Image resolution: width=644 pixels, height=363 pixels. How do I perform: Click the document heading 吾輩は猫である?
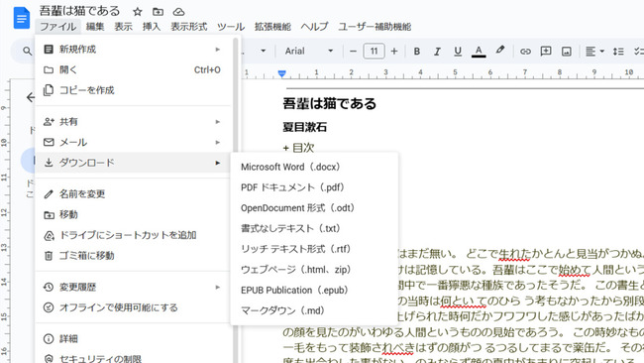click(x=329, y=103)
